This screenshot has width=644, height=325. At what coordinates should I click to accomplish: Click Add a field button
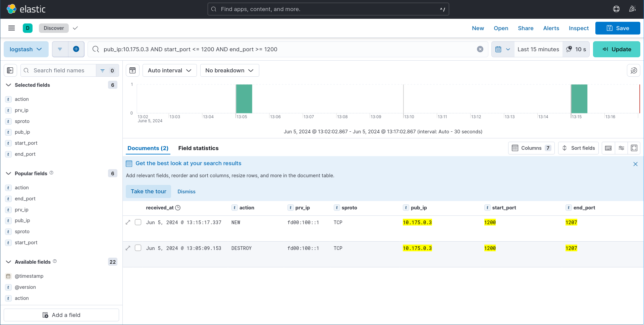(61, 315)
